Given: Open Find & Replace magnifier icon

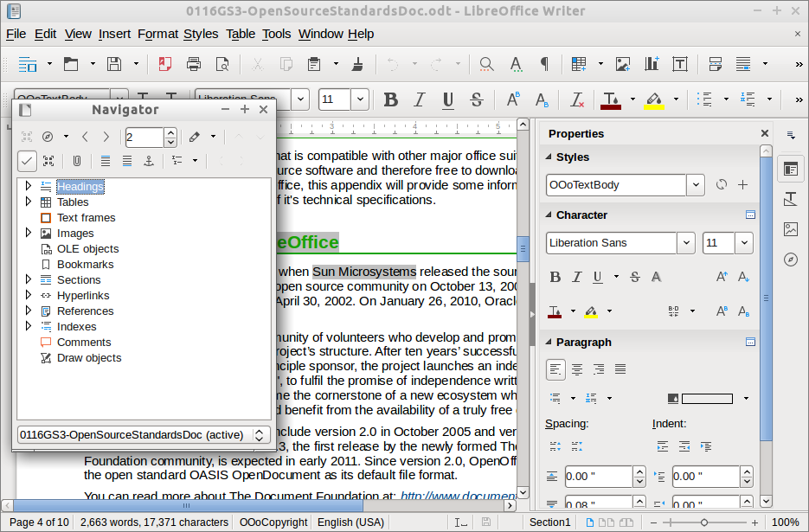Looking at the screenshot, I should pos(486,64).
